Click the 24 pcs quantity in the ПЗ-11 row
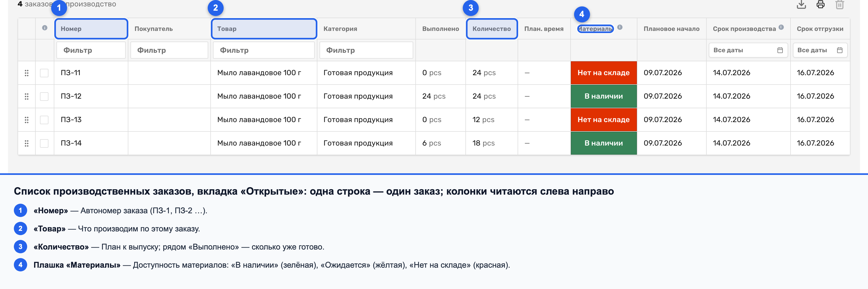This screenshot has width=868, height=289. [x=484, y=73]
